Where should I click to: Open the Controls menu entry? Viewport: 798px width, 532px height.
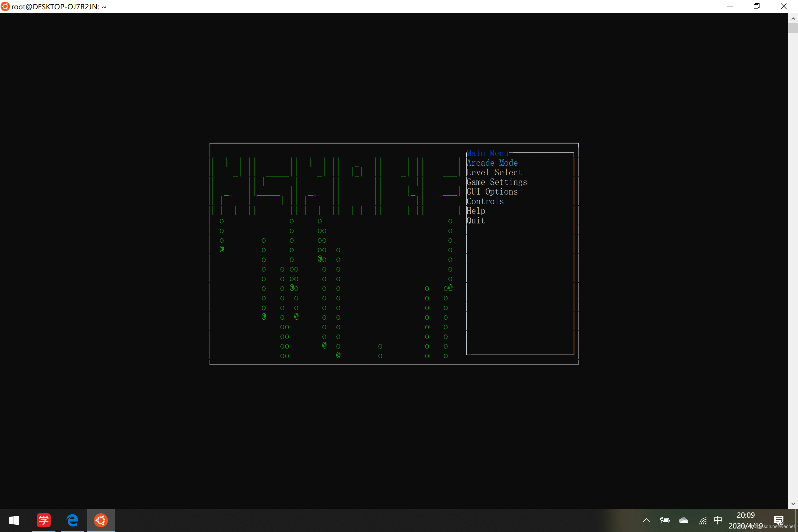click(485, 201)
